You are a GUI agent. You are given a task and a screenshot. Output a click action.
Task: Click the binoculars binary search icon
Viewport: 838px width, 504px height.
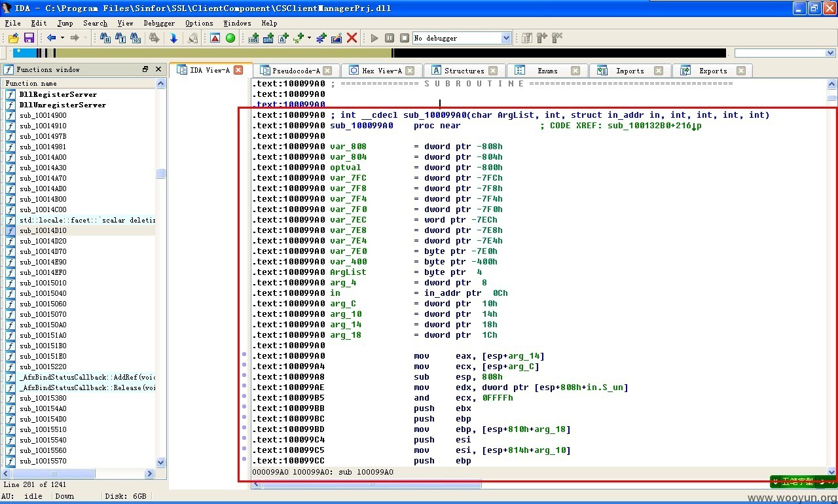point(136,38)
